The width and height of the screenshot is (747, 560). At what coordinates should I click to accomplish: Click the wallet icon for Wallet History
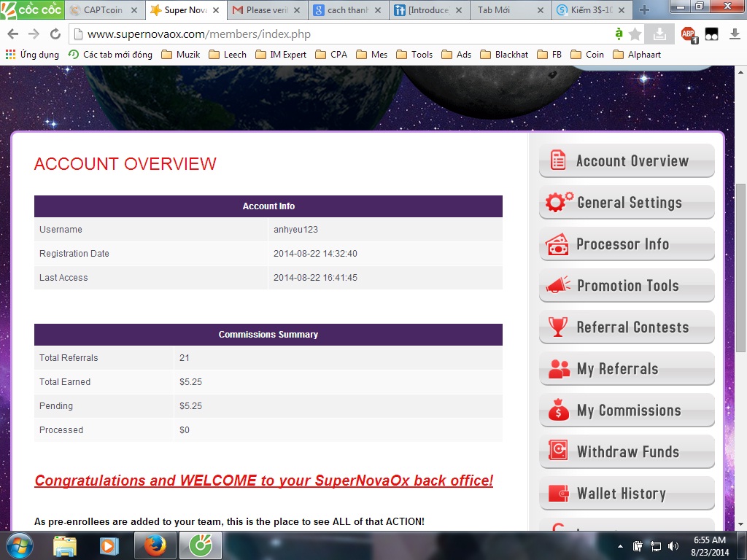point(558,493)
